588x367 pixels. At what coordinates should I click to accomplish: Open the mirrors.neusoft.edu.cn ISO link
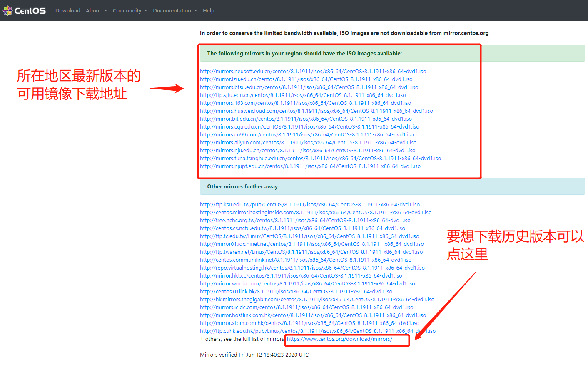[x=313, y=72]
